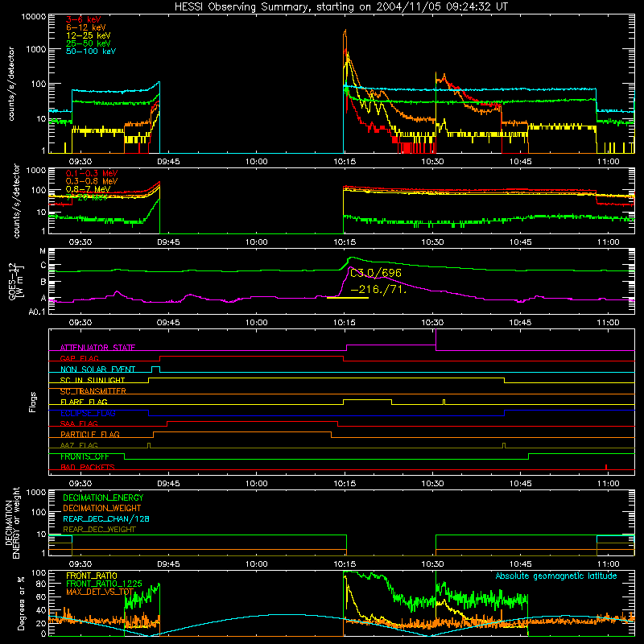Image resolution: width=644 pixels, height=644 pixels.
Task: Select the SAA_FLAG label
Action: coord(79,423)
